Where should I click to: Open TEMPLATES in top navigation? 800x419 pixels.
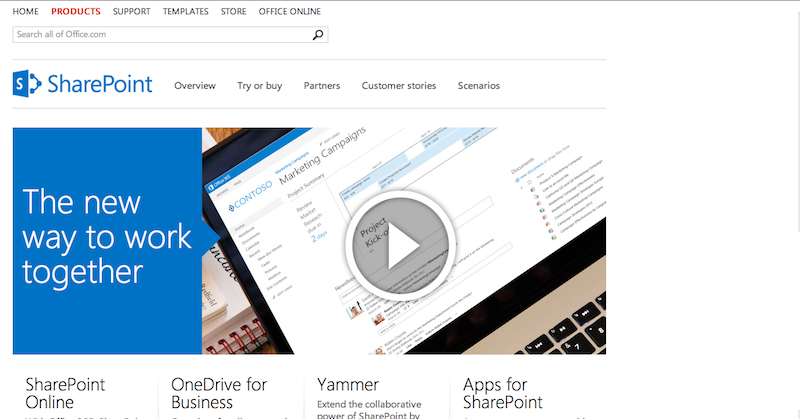[x=186, y=11]
